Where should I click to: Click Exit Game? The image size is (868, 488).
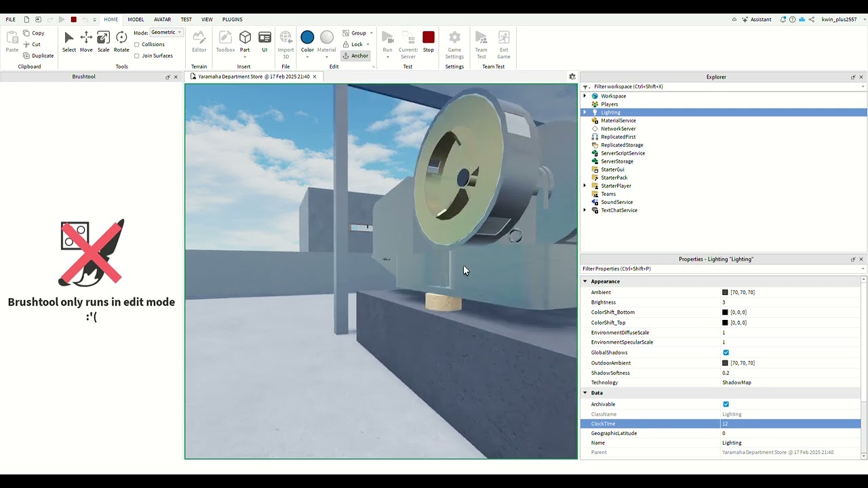point(504,45)
